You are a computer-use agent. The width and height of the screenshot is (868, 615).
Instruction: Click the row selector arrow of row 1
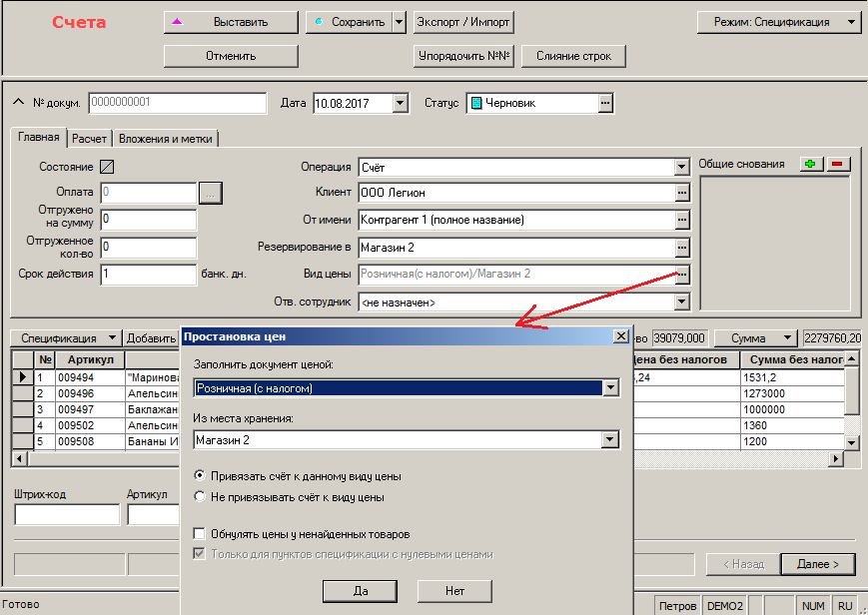[23, 377]
